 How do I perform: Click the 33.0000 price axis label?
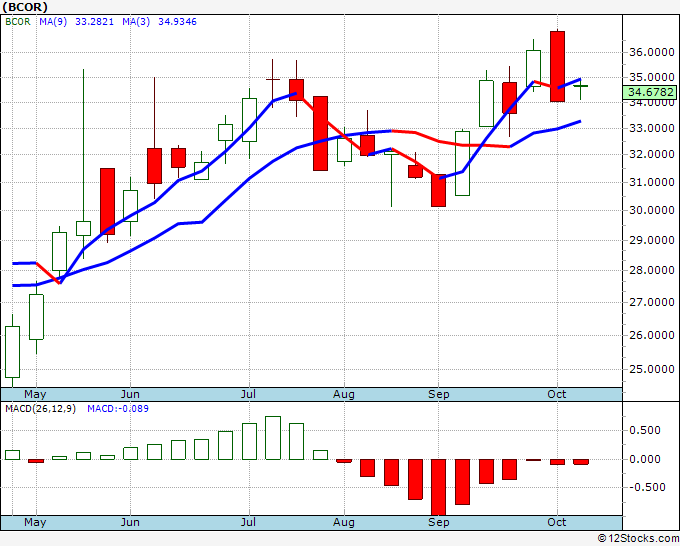tap(651, 128)
